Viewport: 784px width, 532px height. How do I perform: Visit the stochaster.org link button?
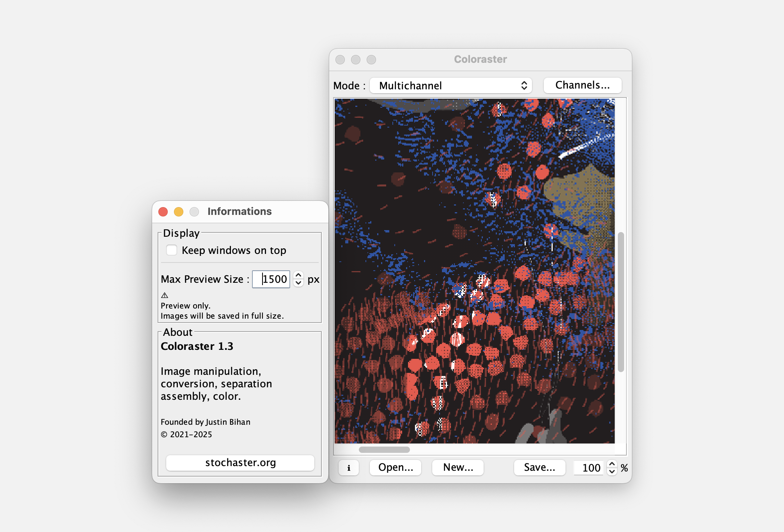240,463
